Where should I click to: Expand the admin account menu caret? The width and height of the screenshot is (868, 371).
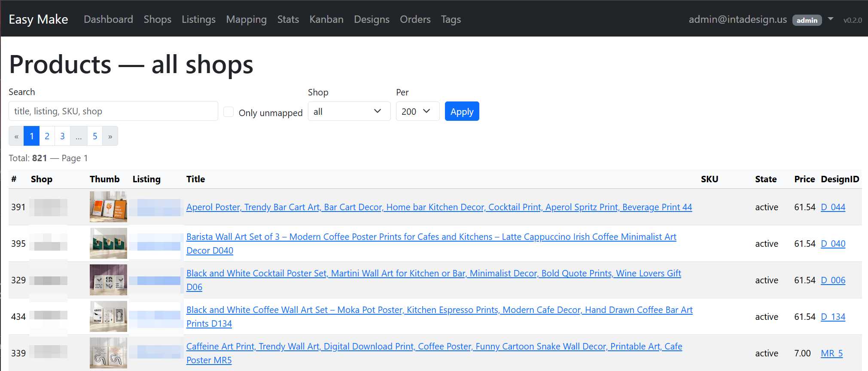click(831, 19)
